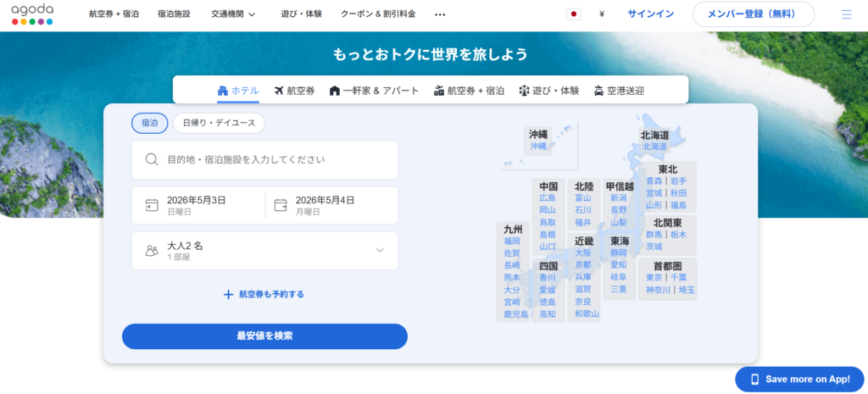The height and width of the screenshot is (394, 868).
Task: Select the 宿泊 overnight stay option
Action: (x=149, y=123)
